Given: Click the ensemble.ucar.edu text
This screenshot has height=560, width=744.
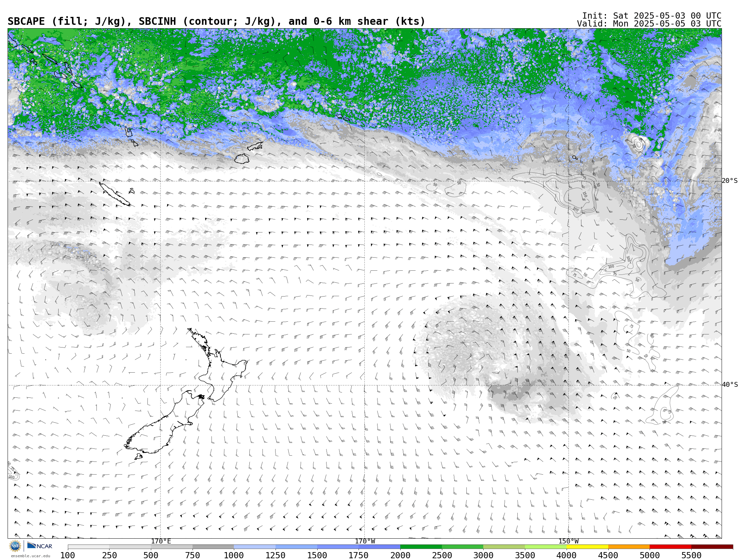Looking at the screenshot, I should coord(30,556).
